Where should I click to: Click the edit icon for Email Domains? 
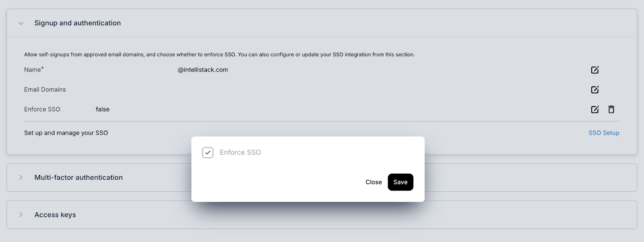point(594,90)
